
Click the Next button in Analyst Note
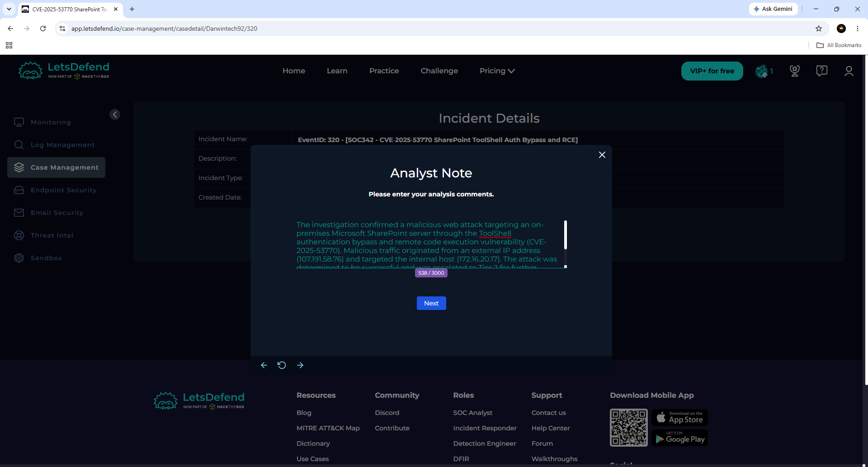tap(431, 303)
